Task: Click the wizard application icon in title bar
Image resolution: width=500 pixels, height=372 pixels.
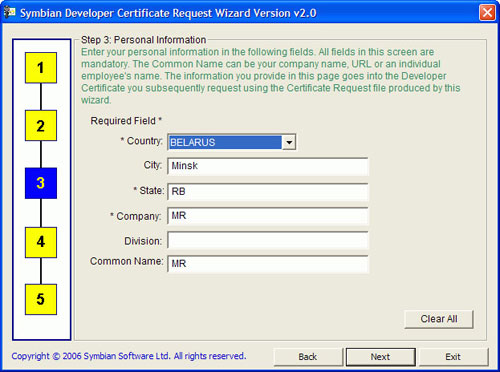Action: pyautogui.click(x=10, y=13)
